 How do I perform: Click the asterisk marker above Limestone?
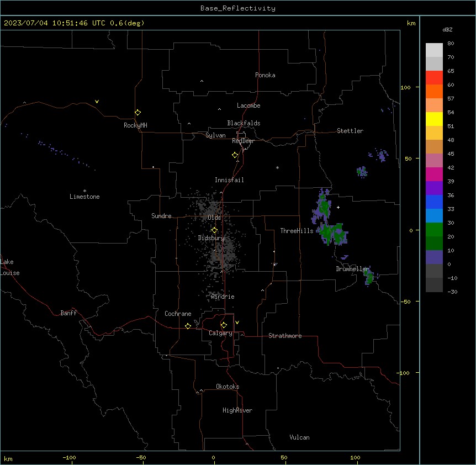coord(84,191)
